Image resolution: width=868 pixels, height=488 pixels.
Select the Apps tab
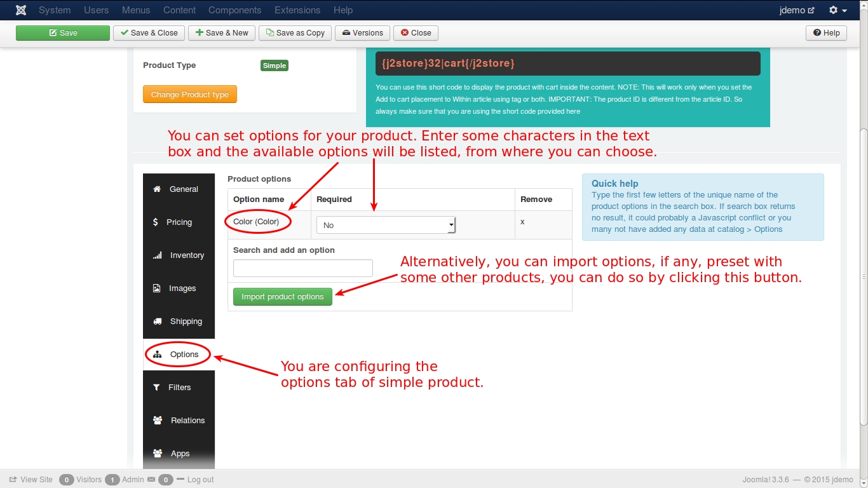(x=179, y=454)
